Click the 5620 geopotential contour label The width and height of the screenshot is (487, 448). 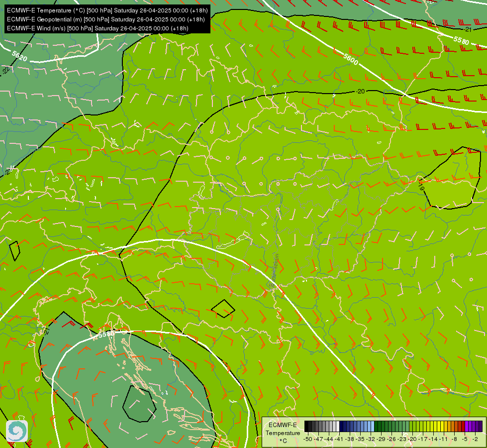(19, 56)
